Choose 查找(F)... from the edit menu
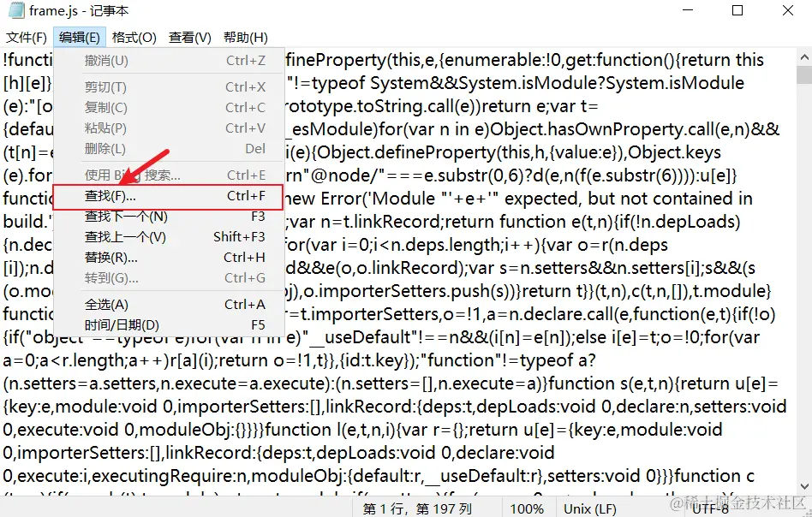Viewport: 812px width, 517px height. coord(168,197)
